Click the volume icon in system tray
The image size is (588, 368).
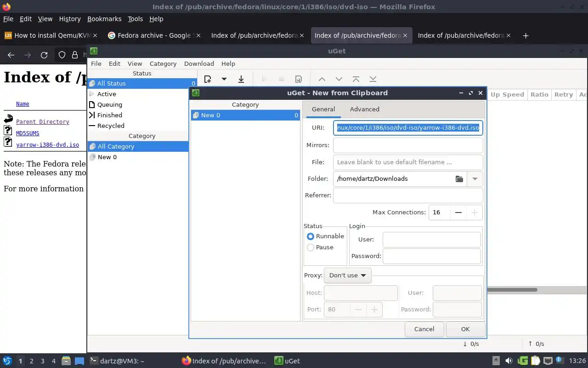coord(509,361)
